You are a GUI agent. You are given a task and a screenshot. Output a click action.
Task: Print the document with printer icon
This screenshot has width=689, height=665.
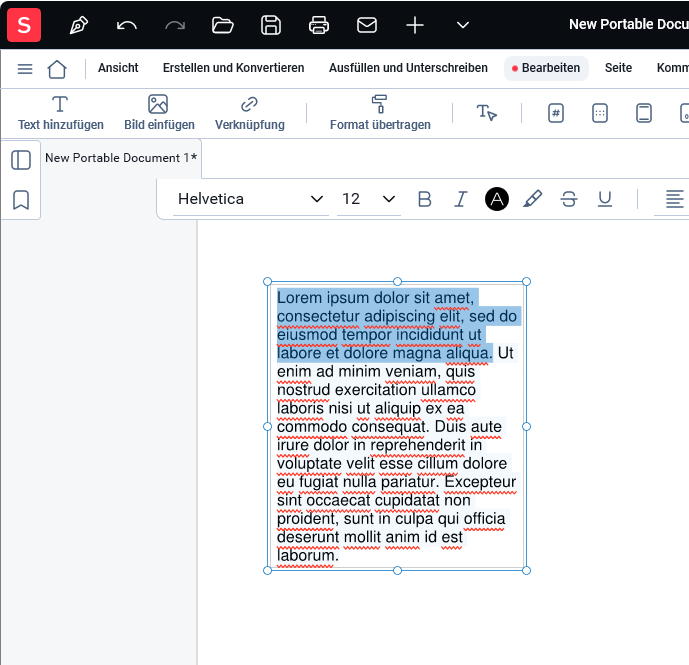pos(319,25)
